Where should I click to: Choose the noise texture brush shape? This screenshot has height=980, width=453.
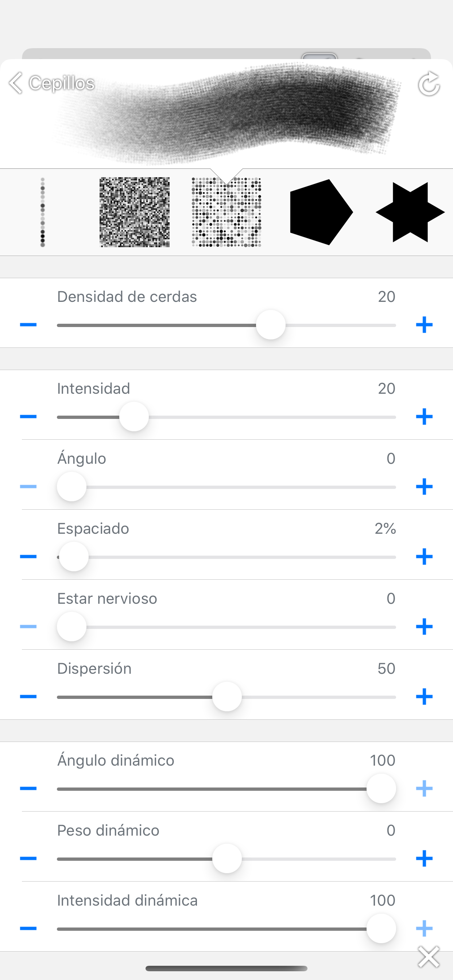pyautogui.click(x=134, y=212)
